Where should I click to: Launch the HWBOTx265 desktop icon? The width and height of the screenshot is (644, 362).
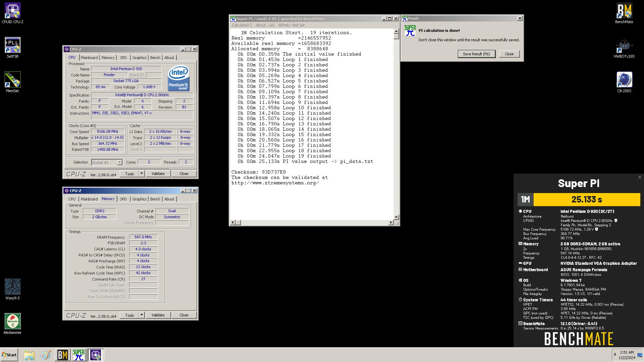624,48
